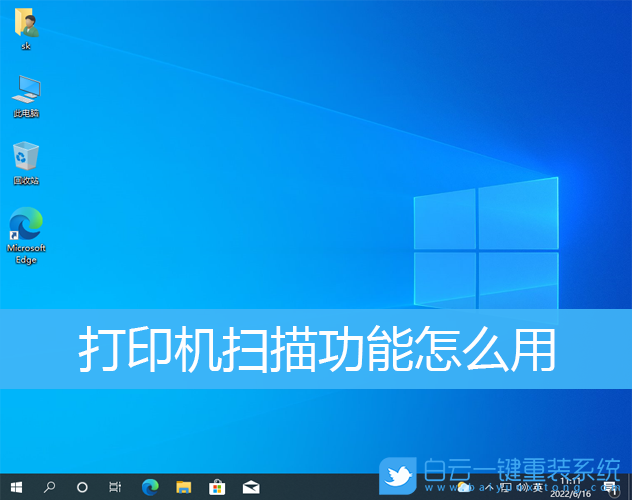Image resolution: width=632 pixels, height=500 pixels.
Task: Click the 打印机扫描功能怎么用 title banner
Action: 316,349
